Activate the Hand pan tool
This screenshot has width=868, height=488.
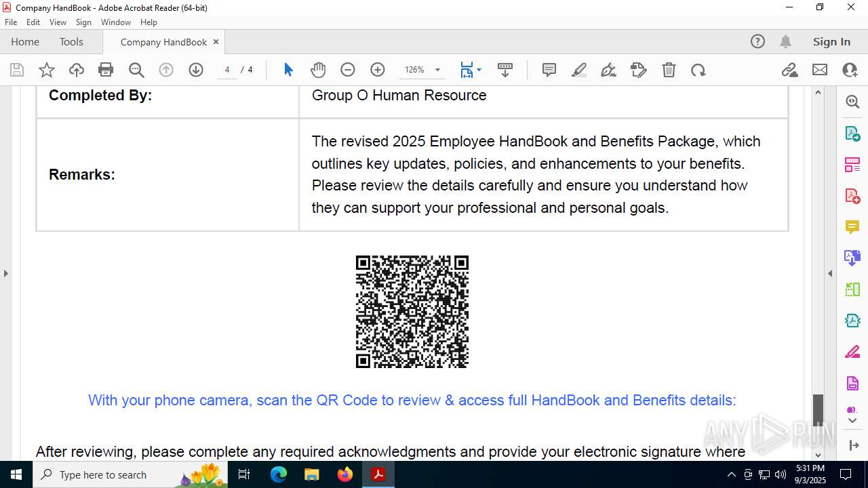pyautogui.click(x=318, y=70)
